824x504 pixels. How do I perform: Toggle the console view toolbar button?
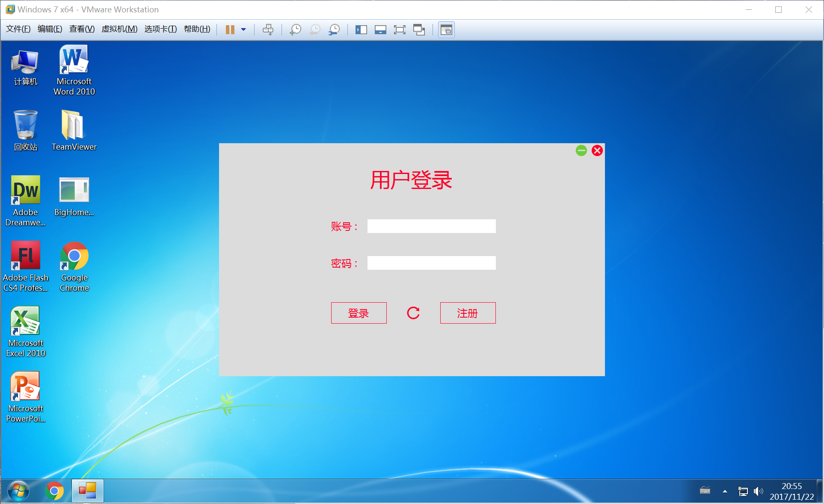pyautogui.click(x=446, y=29)
